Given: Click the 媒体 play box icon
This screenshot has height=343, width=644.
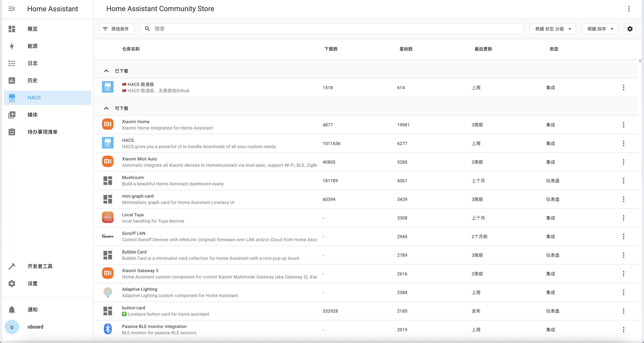Looking at the screenshot, I should [12, 115].
